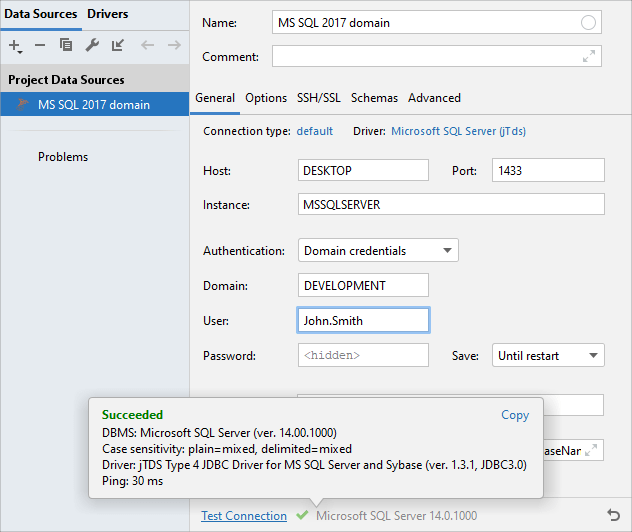This screenshot has width=632, height=532.
Task: Expand the Comment field editor
Action: tap(589, 57)
